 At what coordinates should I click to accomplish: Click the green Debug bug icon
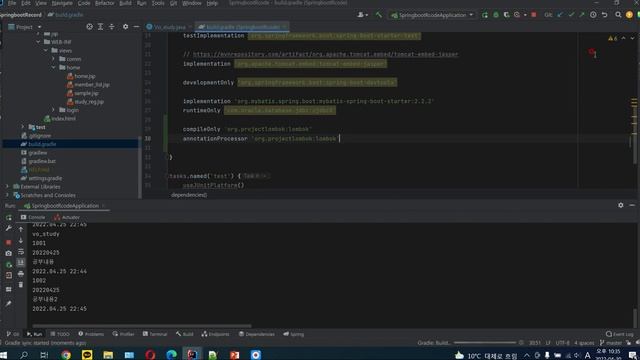click(496, 15)
